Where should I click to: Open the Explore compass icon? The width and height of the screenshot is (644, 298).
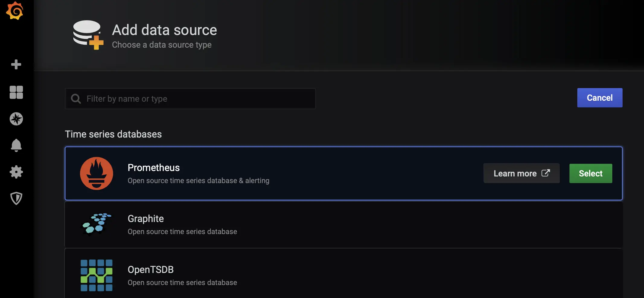click(x=16, y=119)
